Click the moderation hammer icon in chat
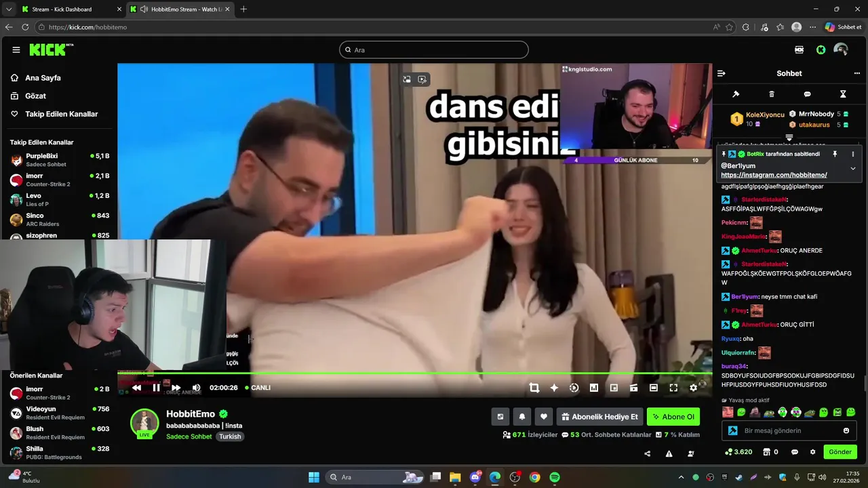Viewport: 868px width, 488px height. point(736,94)
